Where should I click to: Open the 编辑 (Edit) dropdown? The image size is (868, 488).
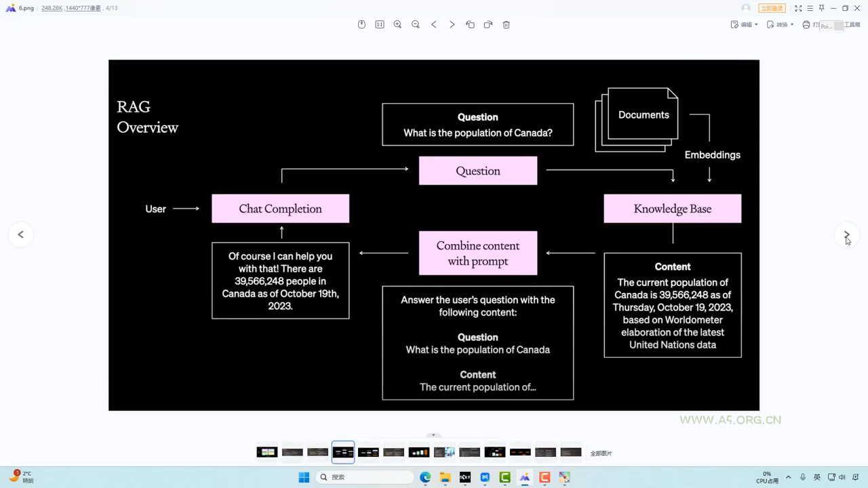[x=745, y=24]
